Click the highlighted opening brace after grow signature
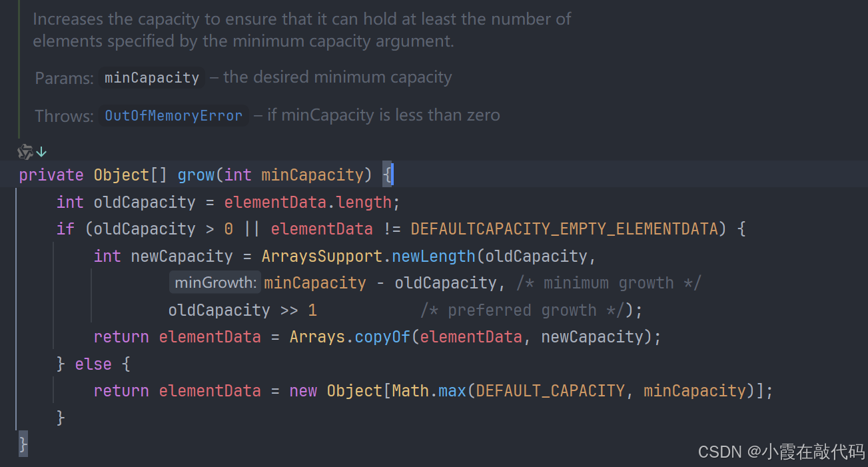868x467 pixels. pyautogui.click(x=387, y=175)
